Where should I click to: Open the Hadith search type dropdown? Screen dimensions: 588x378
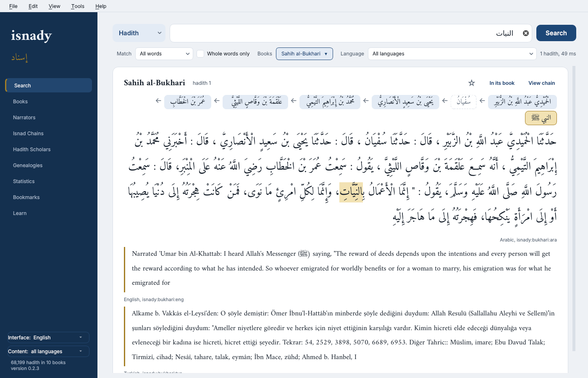tap(139, 33)
